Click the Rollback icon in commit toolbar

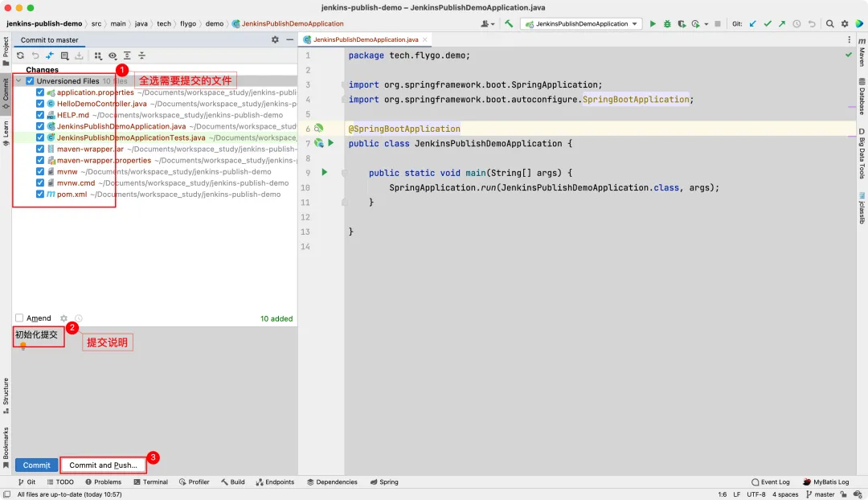[35, 55]
